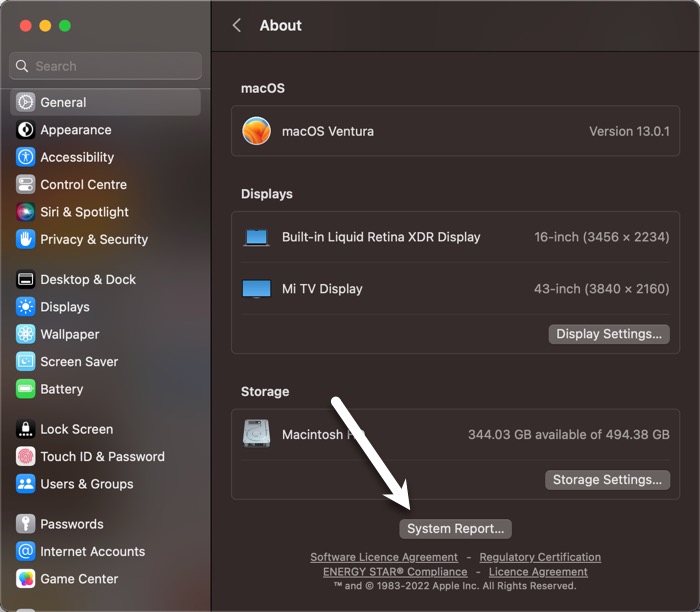Click the macOS Ventura logo icon
The height and width of the screenshot is (612, 700).
[x=256, y=131]
